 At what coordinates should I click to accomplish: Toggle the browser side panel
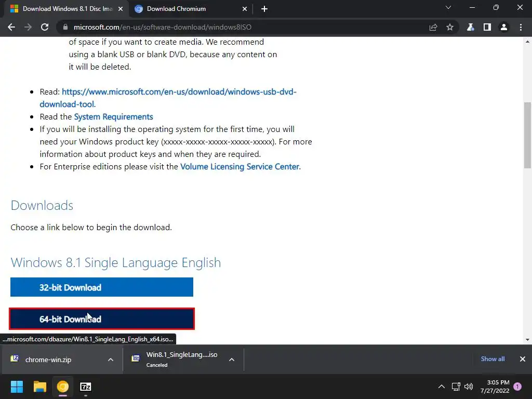pyautogui.click(x=487, y=27)
